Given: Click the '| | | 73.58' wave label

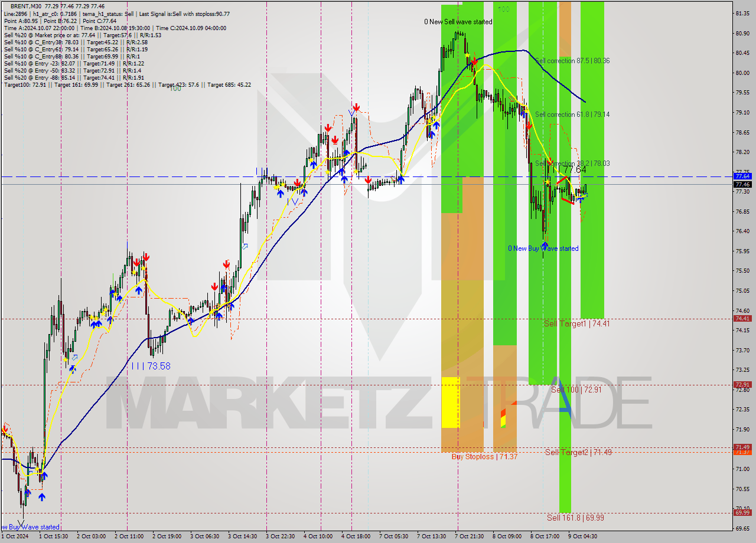Looking at the screenshot, I should pos(151,366).
